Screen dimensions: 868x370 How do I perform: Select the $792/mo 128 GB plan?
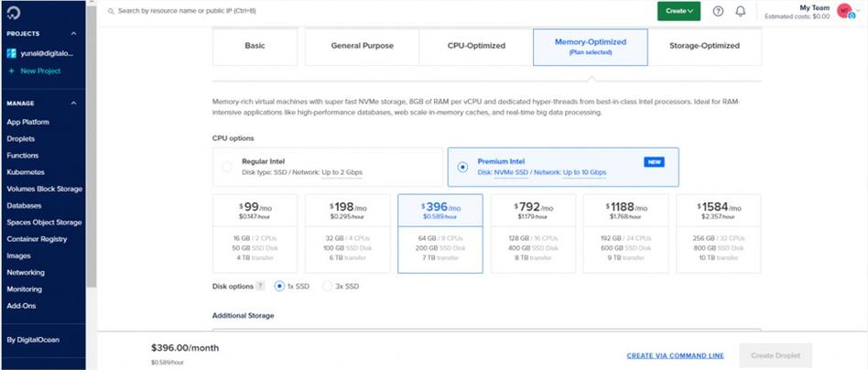tap(533, 234)
